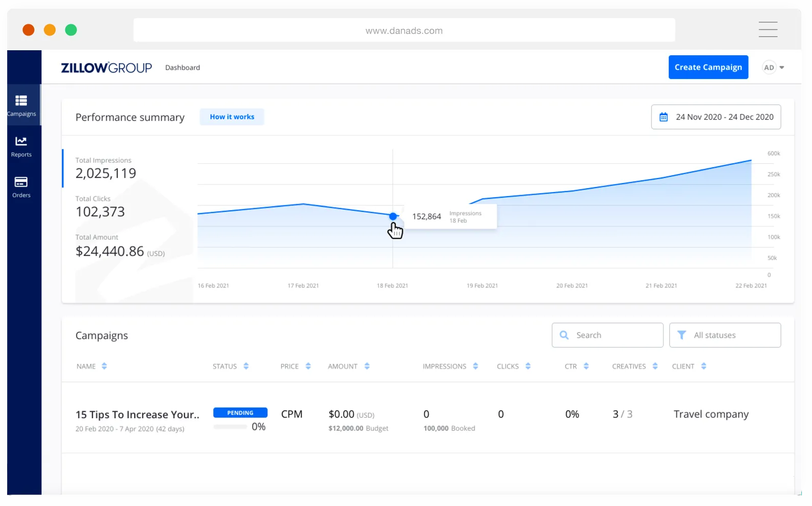Click the Dashboard breadcrumb
812x506 pixels.
[182, 67]
